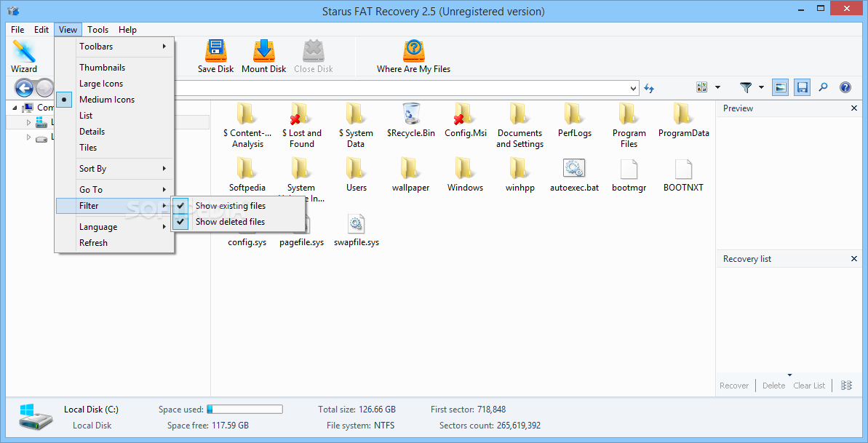The image size is (868, 443).
Task: Select the Users folder
Action: coord(356,175)
